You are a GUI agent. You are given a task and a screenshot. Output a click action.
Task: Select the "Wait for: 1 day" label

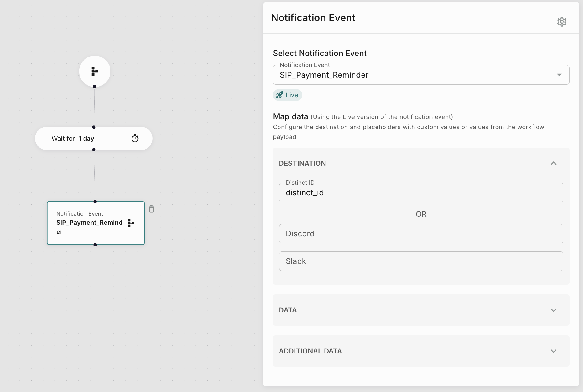(73, 139)
